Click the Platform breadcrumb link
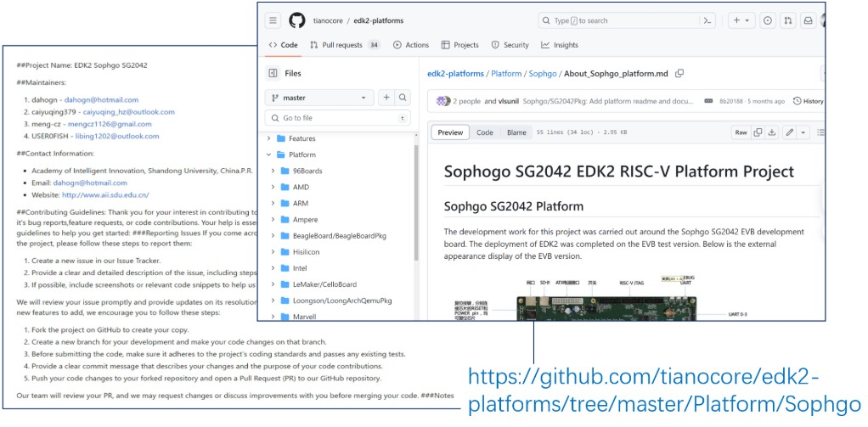Image resolution: width=868 pixels, height=427 pixels. (506, 74)
